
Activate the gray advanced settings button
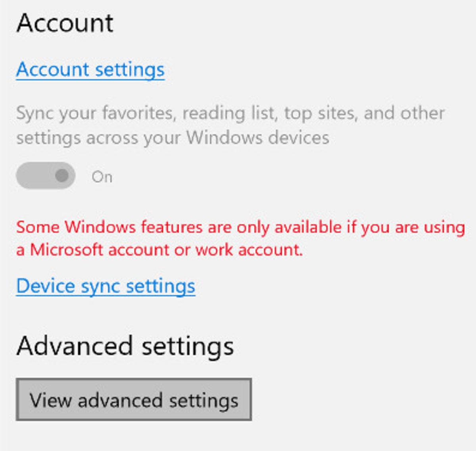click(x=134, y=399)
